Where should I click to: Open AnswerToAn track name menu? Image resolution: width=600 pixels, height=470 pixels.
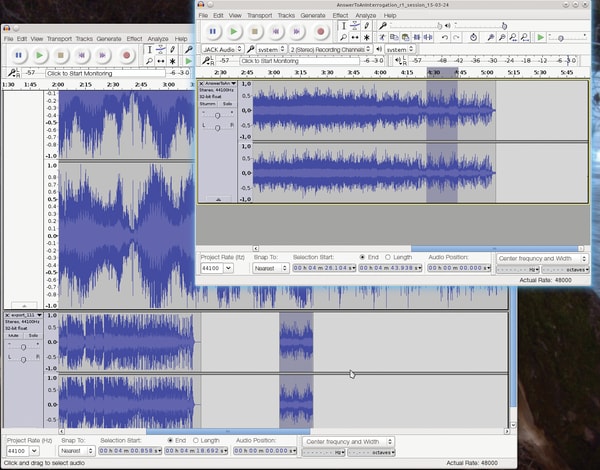(x=218, y=83)
